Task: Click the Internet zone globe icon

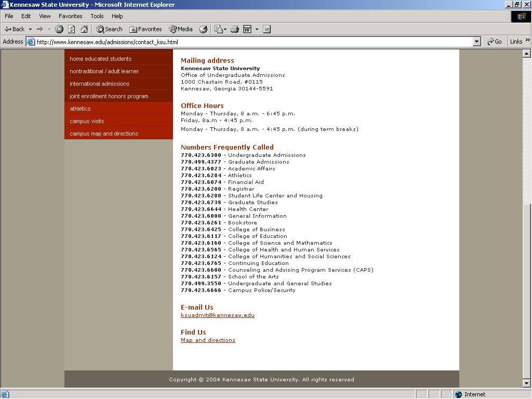Action: 458,394
